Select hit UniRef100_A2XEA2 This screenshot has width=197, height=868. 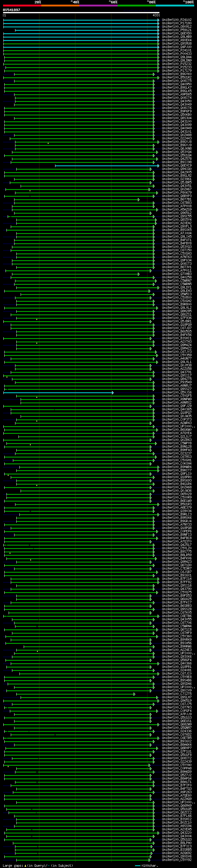click(177, 223)
